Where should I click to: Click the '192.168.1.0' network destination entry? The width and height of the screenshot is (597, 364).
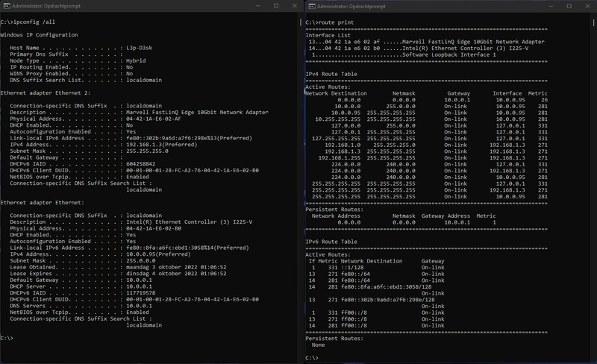point(343,145)
